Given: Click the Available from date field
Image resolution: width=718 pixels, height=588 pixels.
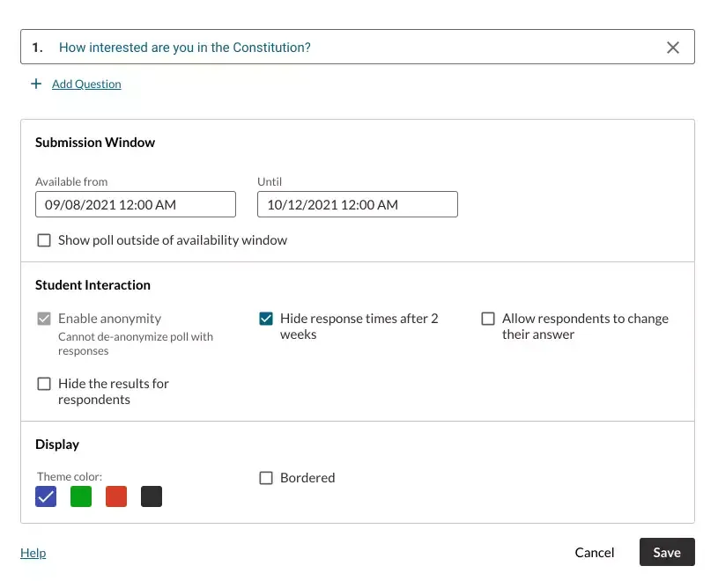Looking at the screenshot, I should tap(136, 204).
